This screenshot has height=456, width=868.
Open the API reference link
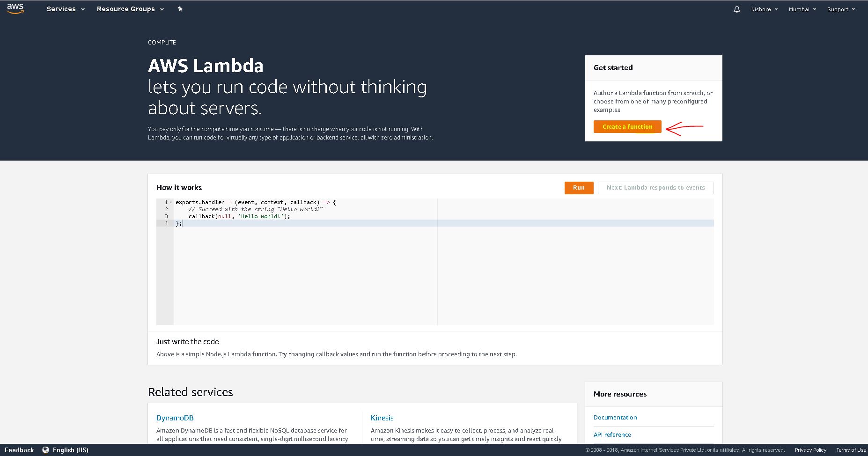[612, 435]
